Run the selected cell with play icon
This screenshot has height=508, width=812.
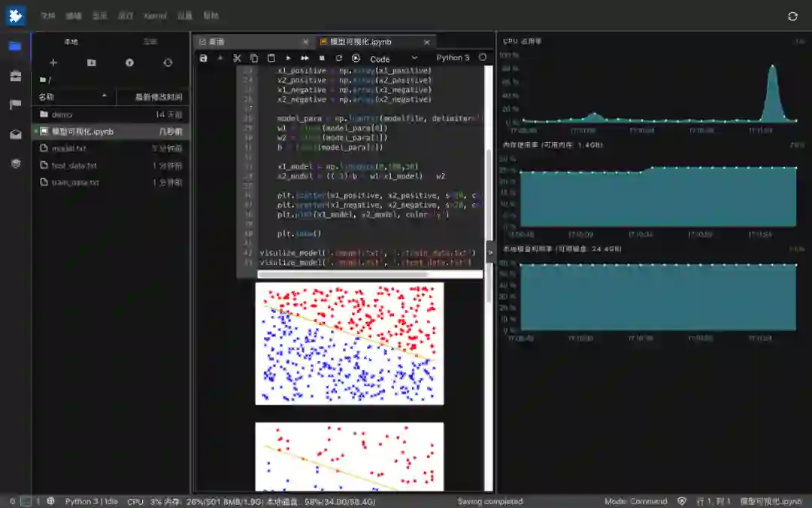(288, 58)
